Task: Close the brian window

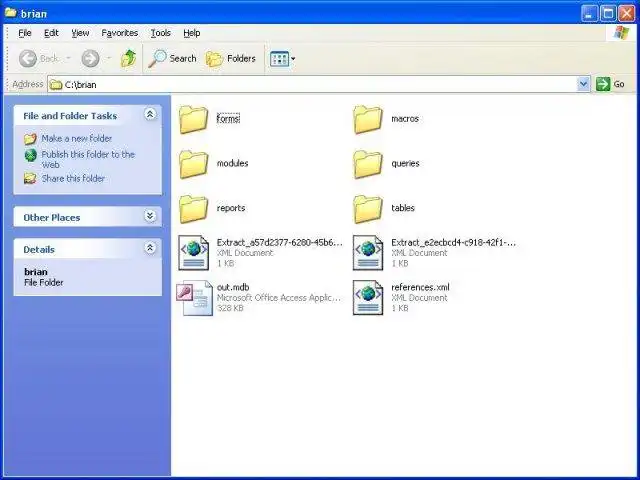Action: pyautogui.click(x=627, y=13)
